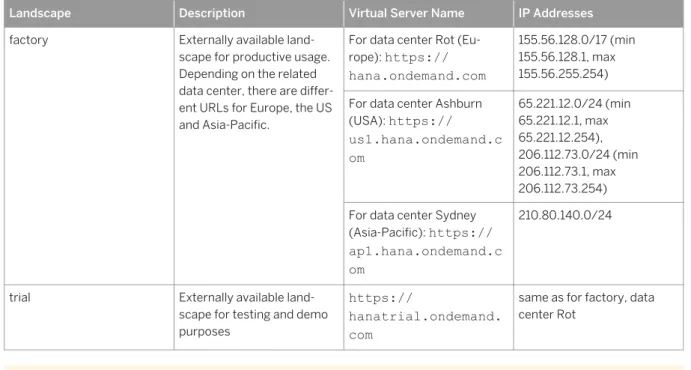Click the 65.221.12.0/24 IP address cell
Viewport: 691px width, 370px height.
coord(598,147)
